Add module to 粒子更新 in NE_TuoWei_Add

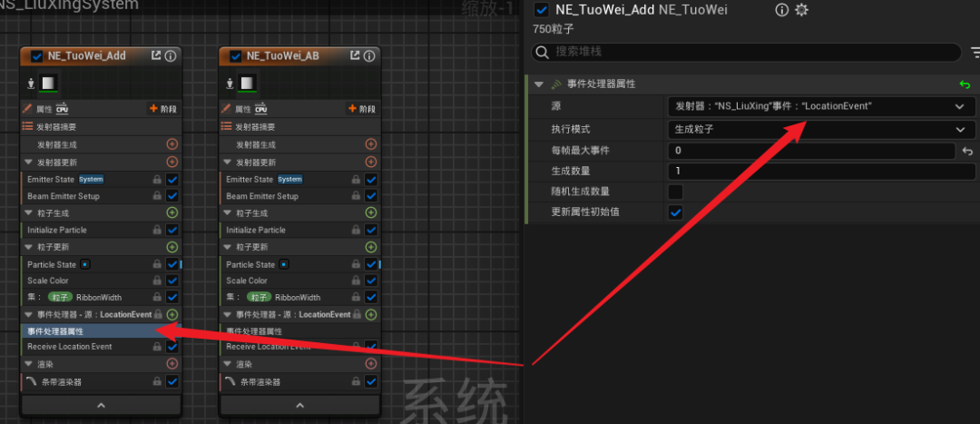(171, 247)
